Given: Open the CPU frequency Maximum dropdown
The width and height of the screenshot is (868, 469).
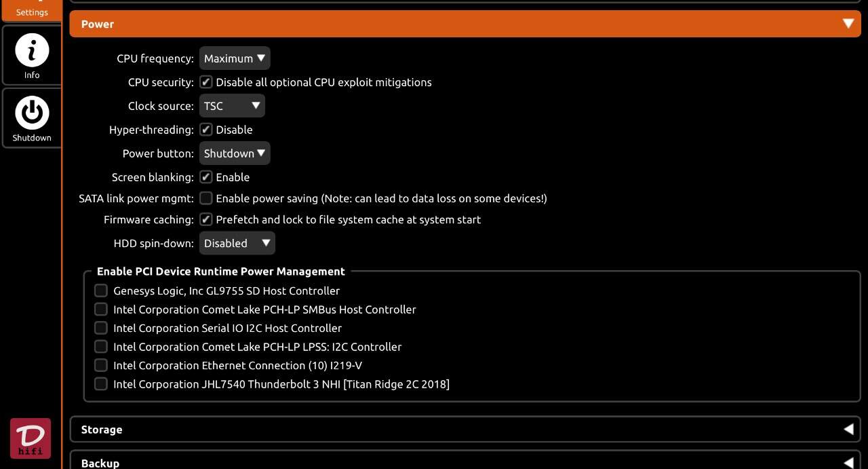Looking at the screenshot, I should (x=235, y=58).
